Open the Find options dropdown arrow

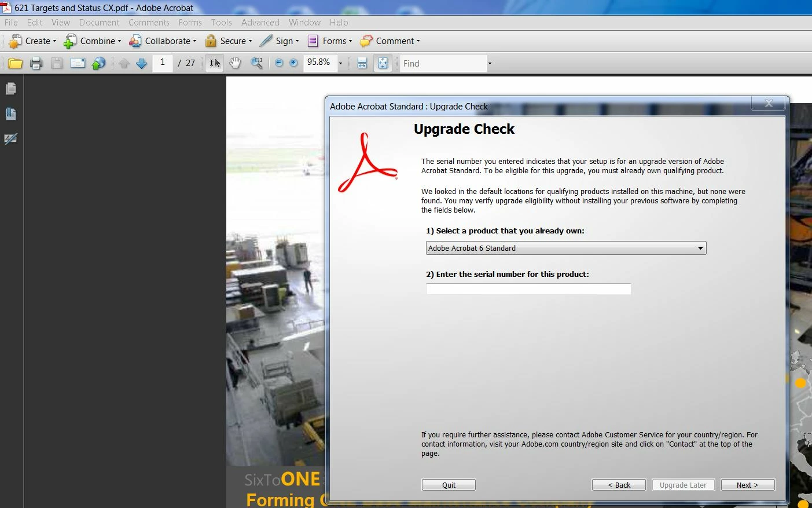point(490,63)
